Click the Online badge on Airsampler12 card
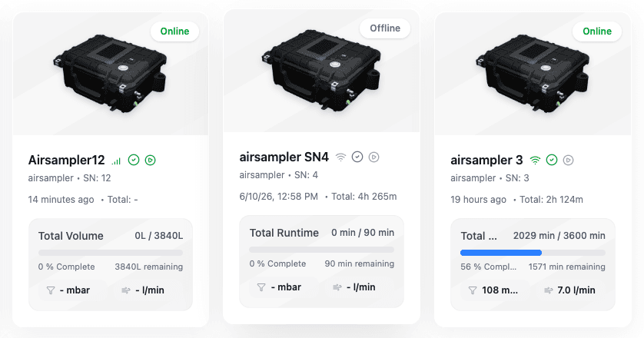The image size is (644, 338). 174,31
